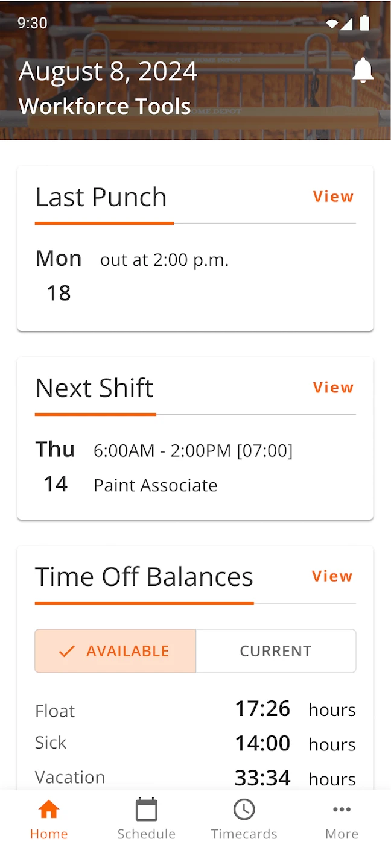Viewport: 391px width, 868px height.
Task: Open the Timecards clock icon
Action: (244, 810)
